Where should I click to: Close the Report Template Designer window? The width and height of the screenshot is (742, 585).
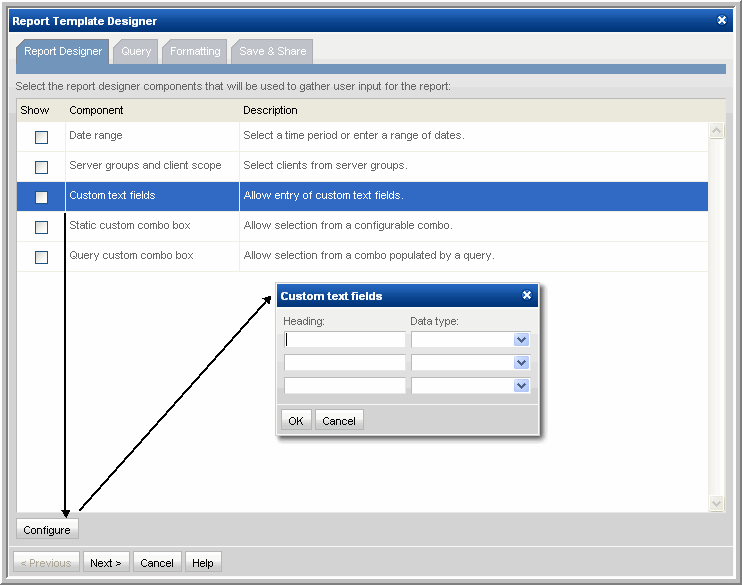(x=722, y=20)
